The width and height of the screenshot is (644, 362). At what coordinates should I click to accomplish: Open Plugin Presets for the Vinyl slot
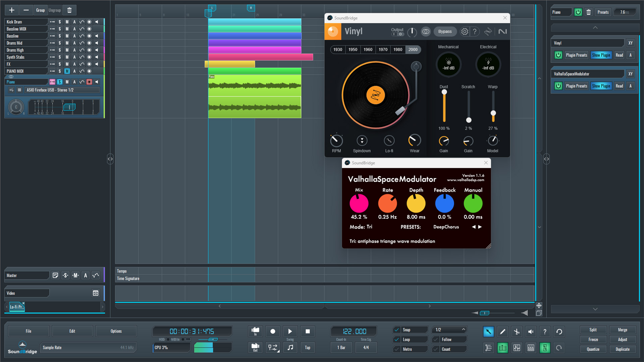coord(577,55)
